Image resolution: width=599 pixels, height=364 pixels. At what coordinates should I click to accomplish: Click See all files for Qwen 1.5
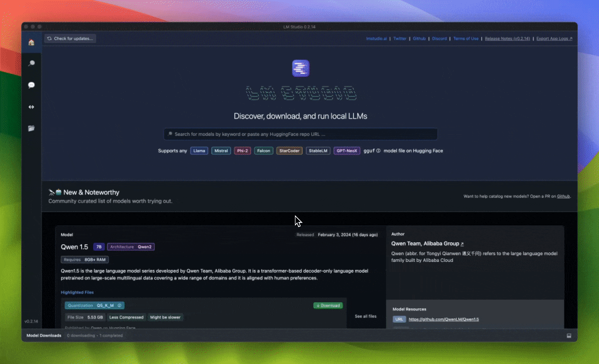pyautogui.click(x=365, y=316)
